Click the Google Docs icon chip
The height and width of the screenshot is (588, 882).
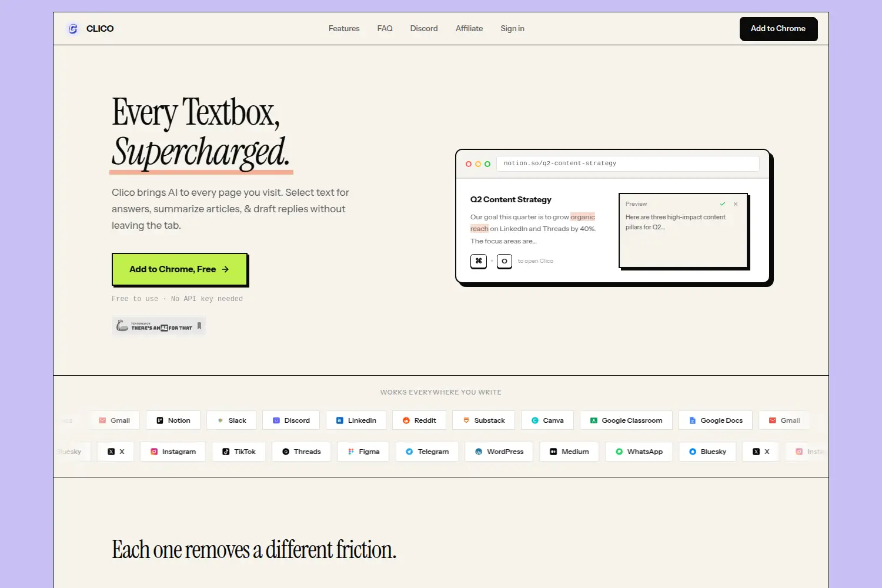(716, 420)
